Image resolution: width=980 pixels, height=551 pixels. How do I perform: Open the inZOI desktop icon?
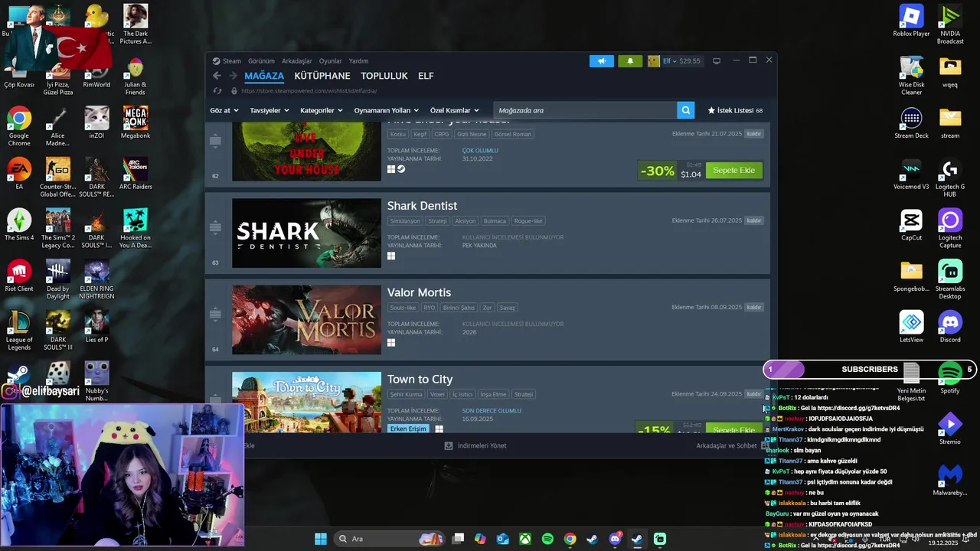[x=96, y=123]
